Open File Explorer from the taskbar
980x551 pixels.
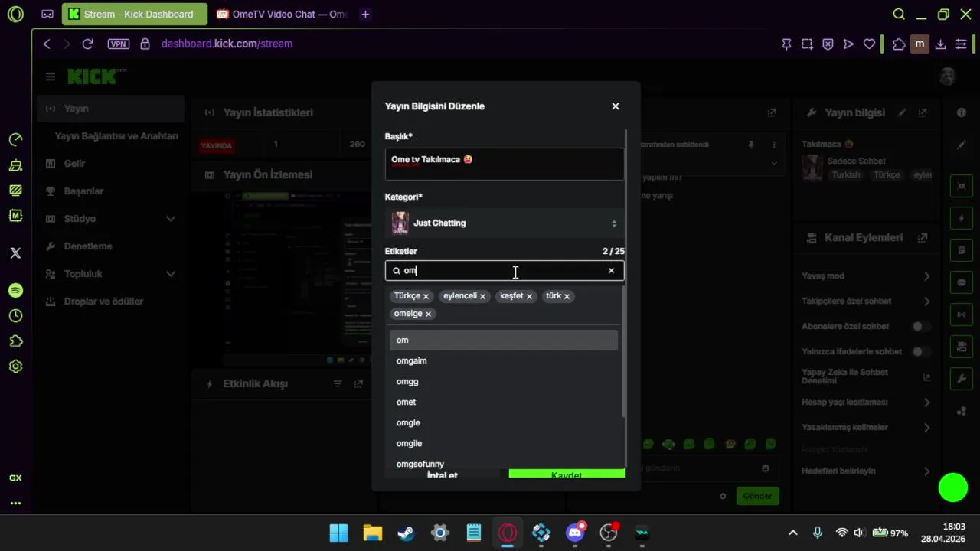[x=373, y=533]
